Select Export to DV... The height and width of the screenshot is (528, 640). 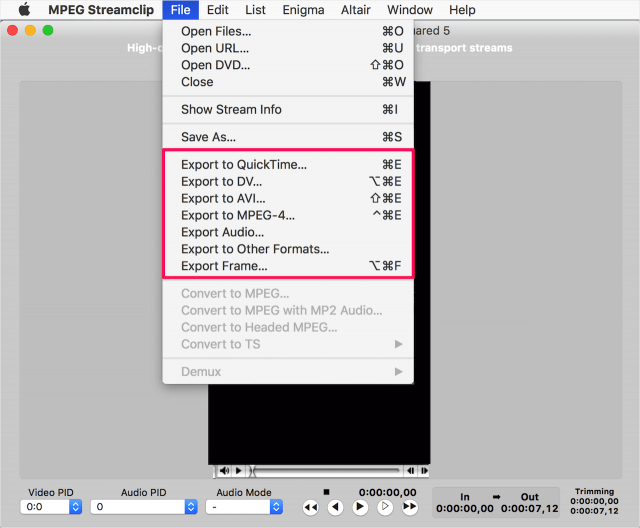[288, 181]
